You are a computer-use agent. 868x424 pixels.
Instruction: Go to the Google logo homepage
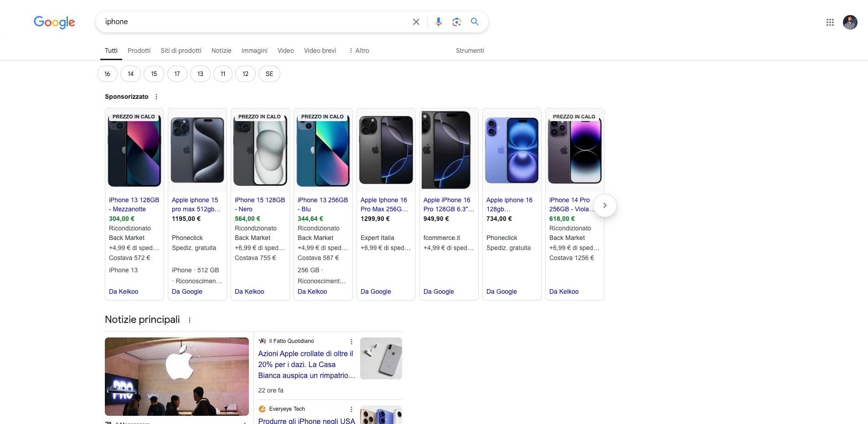(x=54, y=22)
